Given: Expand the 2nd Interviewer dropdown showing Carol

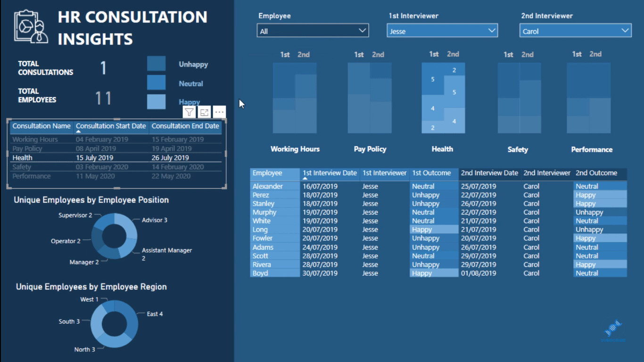Looking at the screenshot, I should tap(576, 31).
